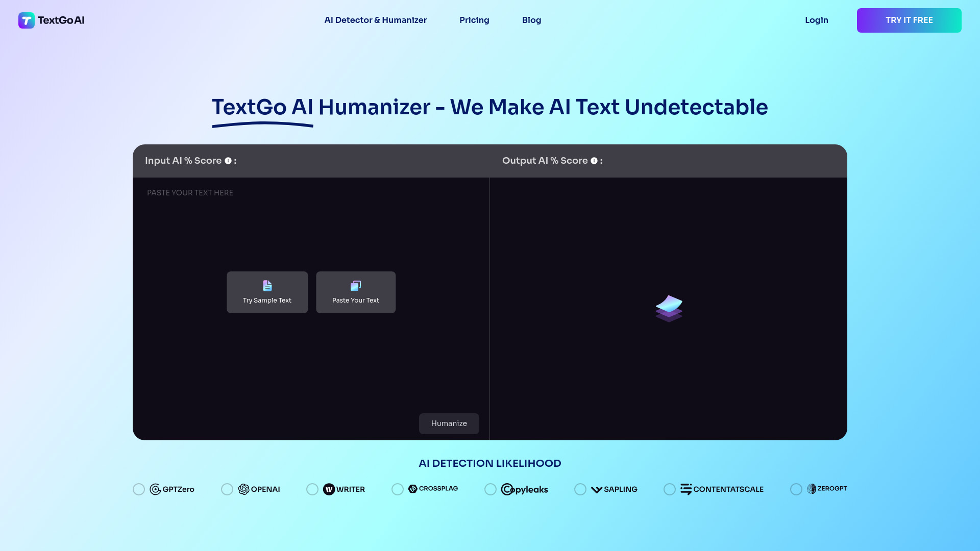The width and height of the screenshot is (980, 551).
Task: Click the Try Sample Text option
Action: pos(266,292)
